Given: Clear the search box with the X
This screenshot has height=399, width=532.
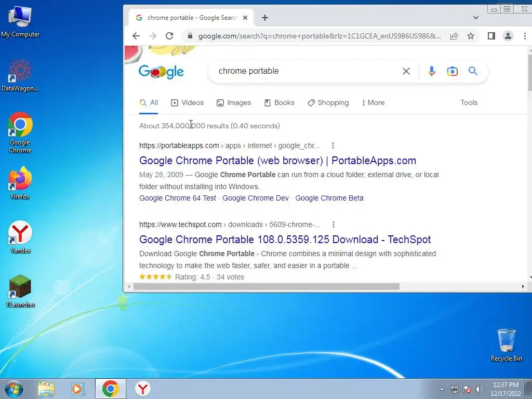Looking at the screenshot, I should click(406, 71).
